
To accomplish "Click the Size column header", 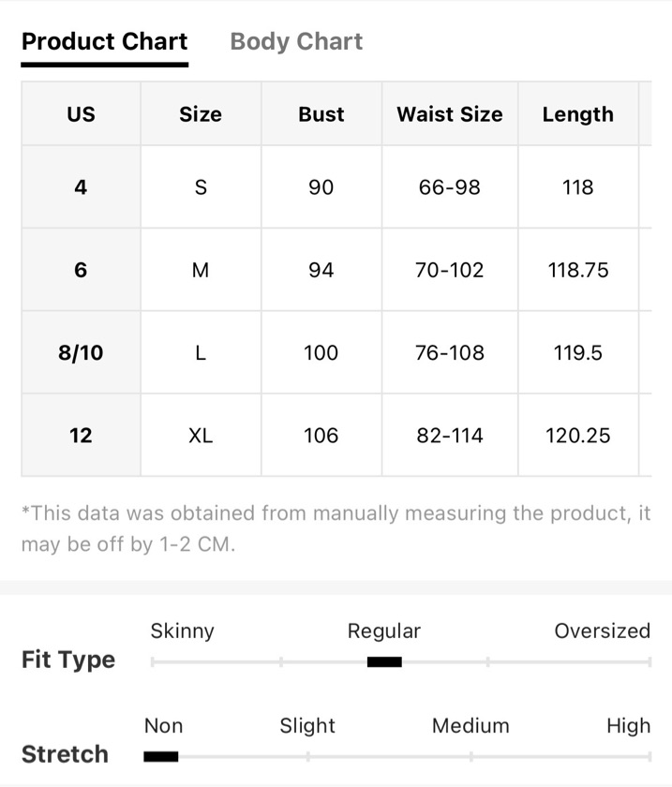I will [201, 114].
